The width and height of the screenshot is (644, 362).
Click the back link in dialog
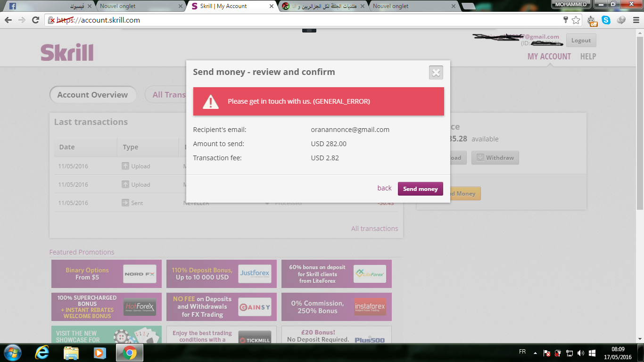click(x=384, y=188)
